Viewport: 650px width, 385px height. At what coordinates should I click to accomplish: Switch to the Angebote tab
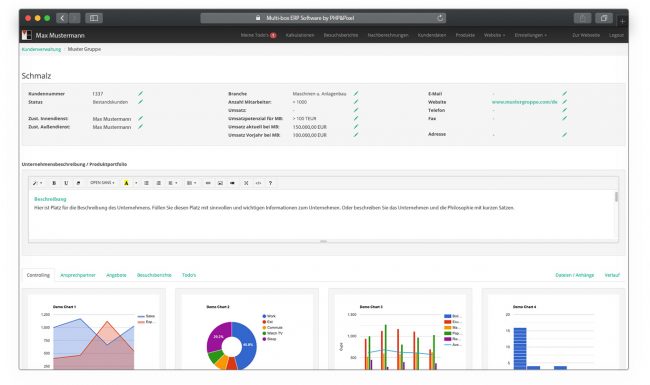tap(116, 275)
